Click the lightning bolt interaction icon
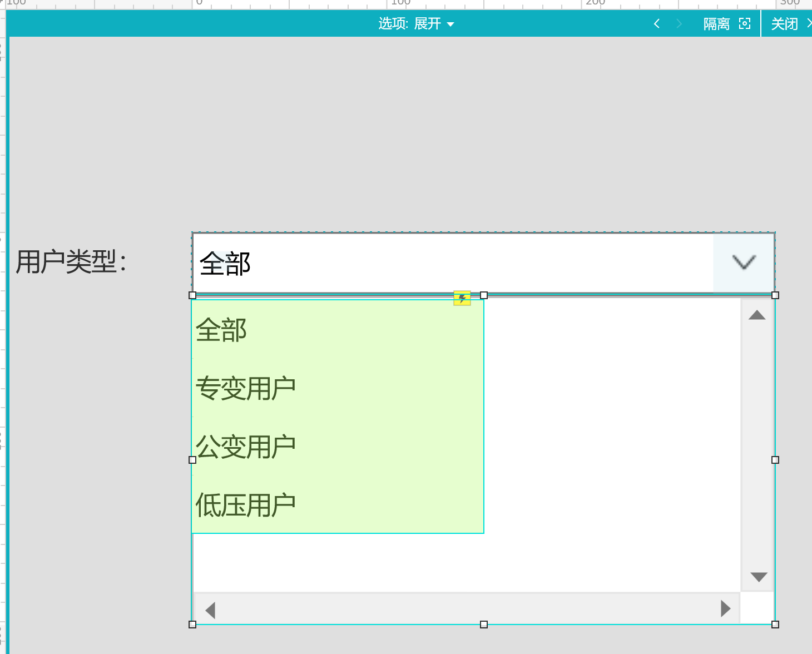 462,298
